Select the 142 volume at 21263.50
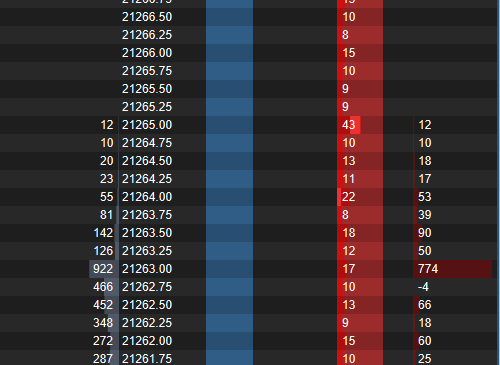 104,233
